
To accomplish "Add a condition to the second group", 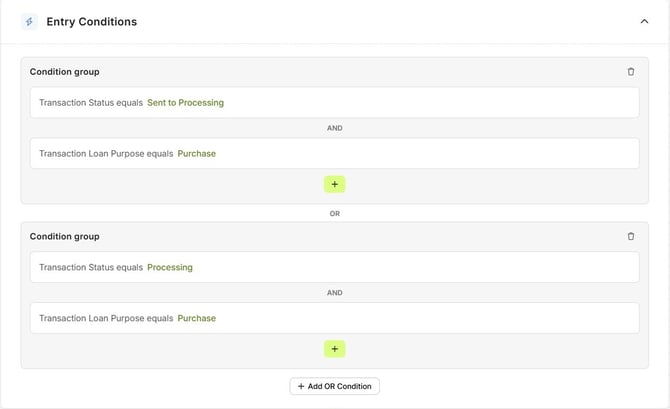I will (334, 349).
